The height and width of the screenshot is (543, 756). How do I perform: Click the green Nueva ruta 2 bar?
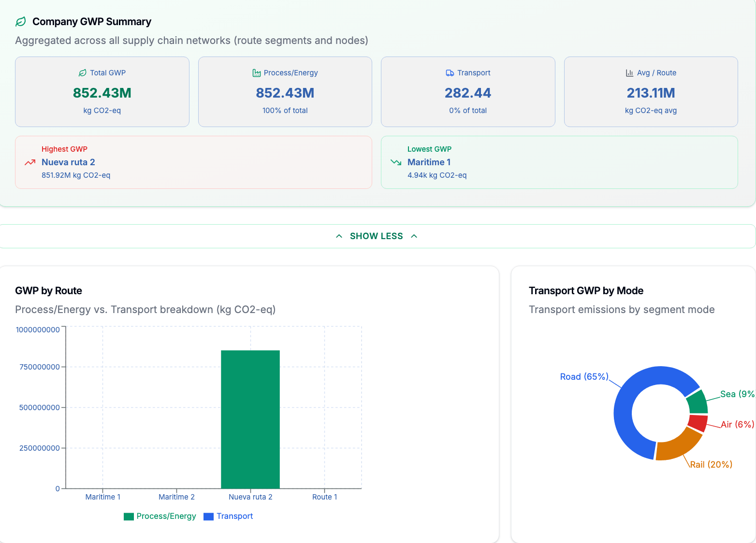(250, 419)
